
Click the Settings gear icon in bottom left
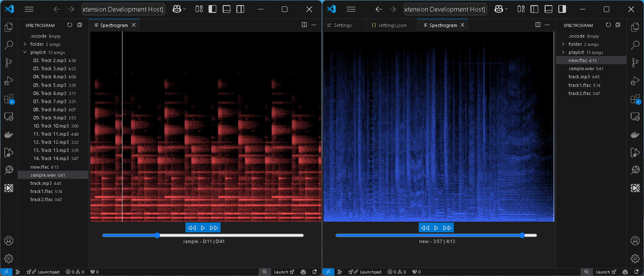click(x=9, y=258)
